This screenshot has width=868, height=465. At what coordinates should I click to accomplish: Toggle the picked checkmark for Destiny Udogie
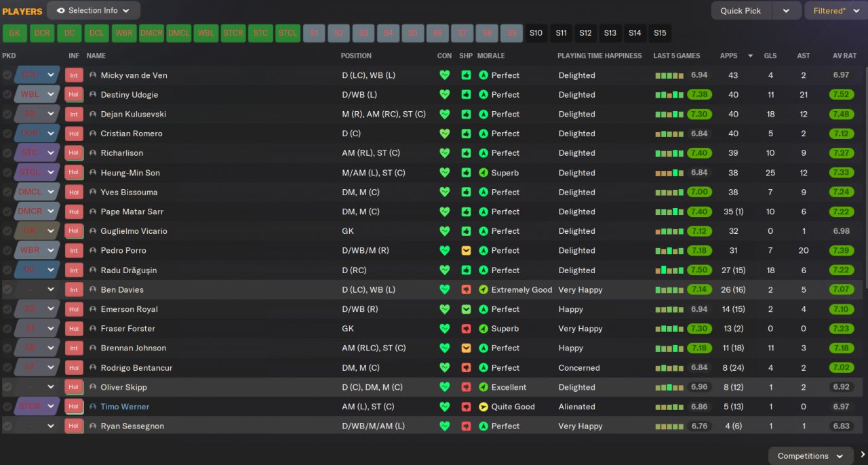tap(7, 95)
